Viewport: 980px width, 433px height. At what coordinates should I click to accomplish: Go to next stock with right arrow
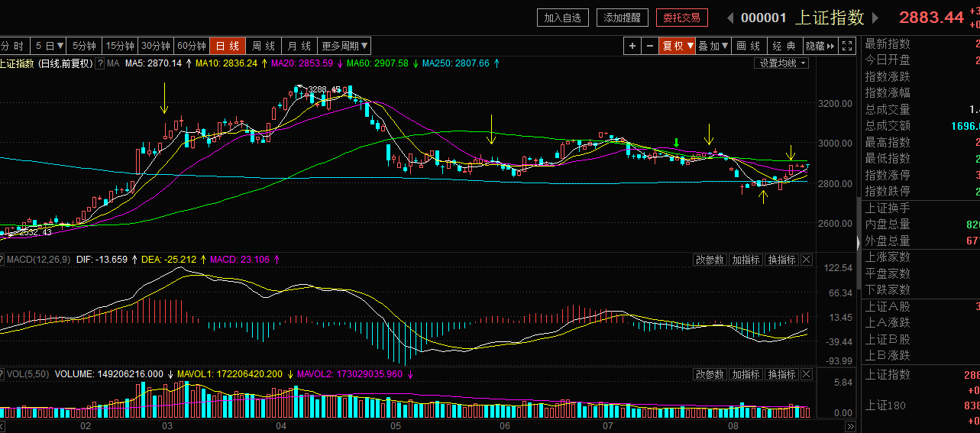point(875,18)
